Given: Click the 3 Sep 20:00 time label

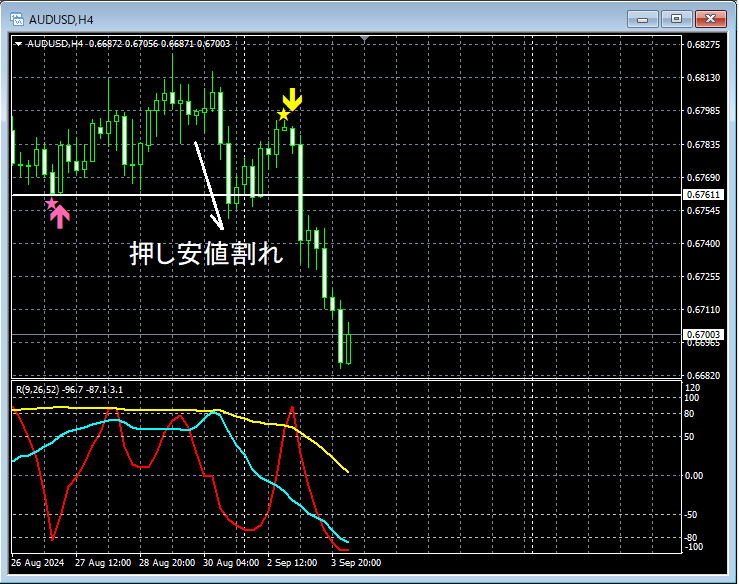Looking at the screenshot, I should point(356,563).
